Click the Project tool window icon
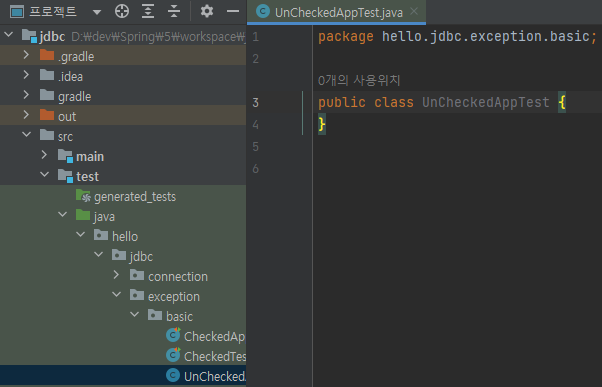This screenshot has height=387, width=602. coord(17,12)
